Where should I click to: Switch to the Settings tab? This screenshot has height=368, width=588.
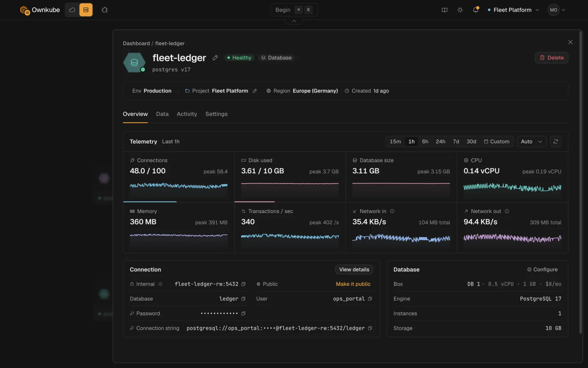coord(216,114)
